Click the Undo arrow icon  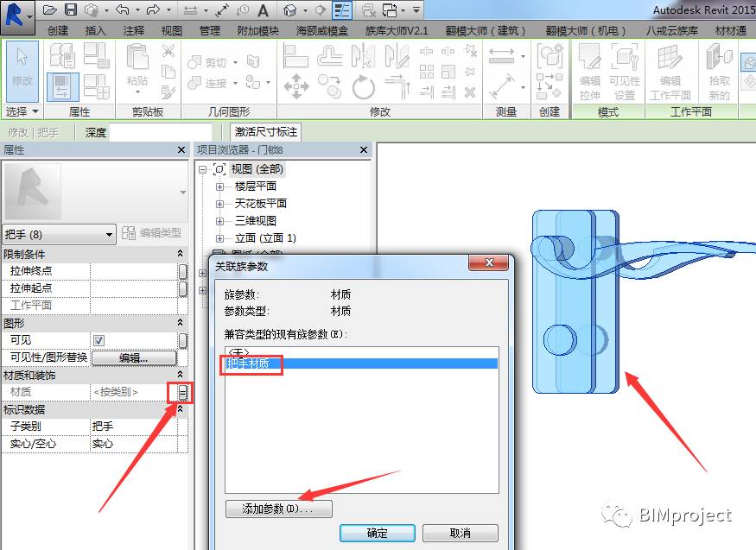(123, 9)
